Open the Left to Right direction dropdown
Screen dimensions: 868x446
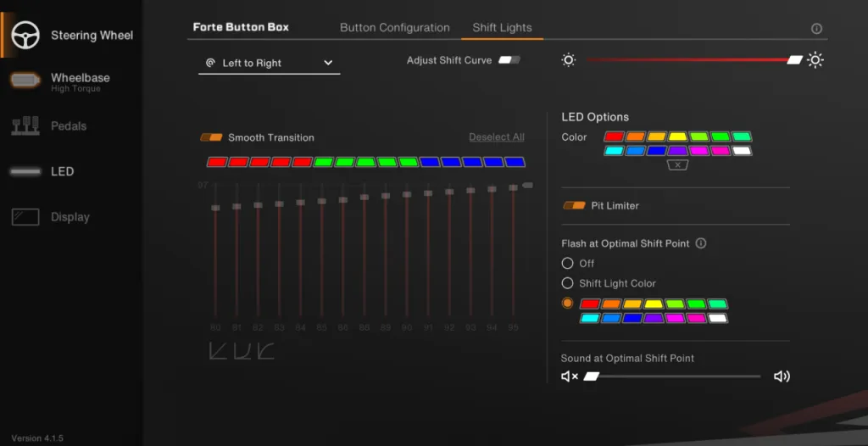269,63
